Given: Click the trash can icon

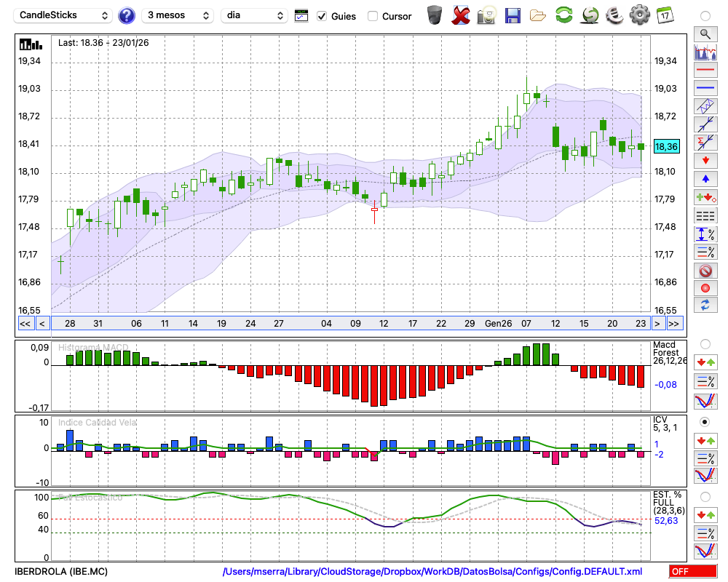Looking at the screenshot, I should pos(435,15).
